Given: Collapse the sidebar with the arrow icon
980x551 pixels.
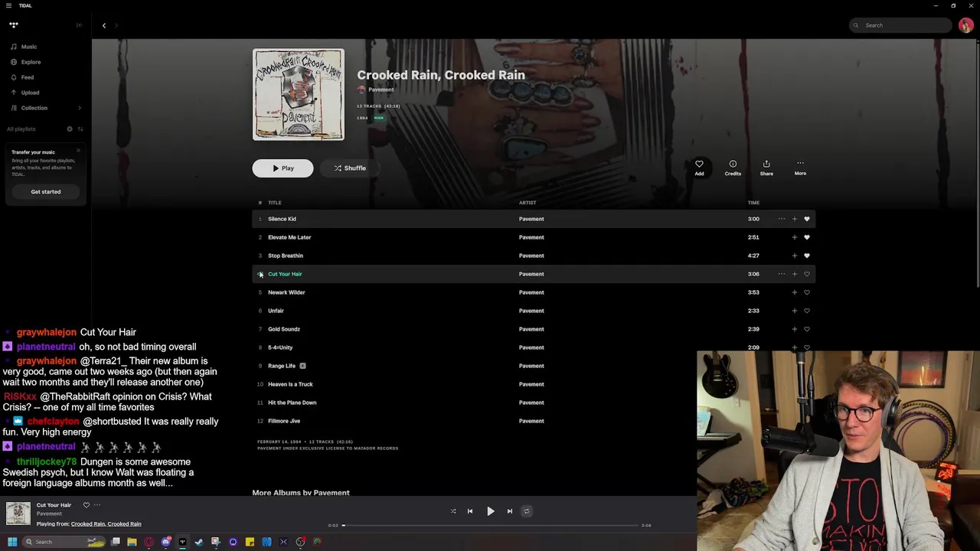Looking at the screenshot, I should [79, 25].
